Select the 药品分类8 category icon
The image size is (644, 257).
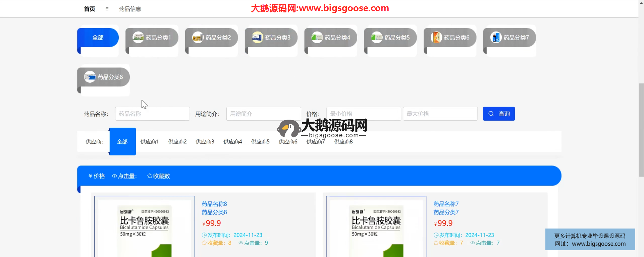pos(90,77)
